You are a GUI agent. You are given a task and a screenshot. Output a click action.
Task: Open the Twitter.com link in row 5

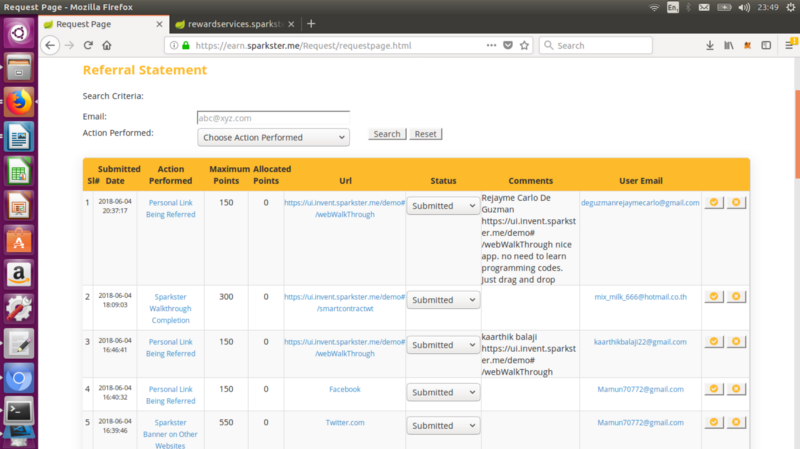[345, 422]
